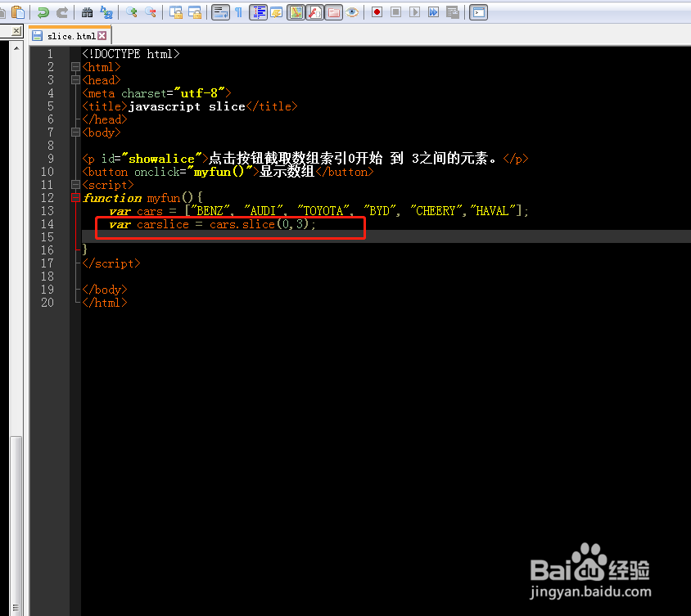This screenshot has height=616, width=691.
Task: Toggle indent guide display
Action: click(258, 12)
